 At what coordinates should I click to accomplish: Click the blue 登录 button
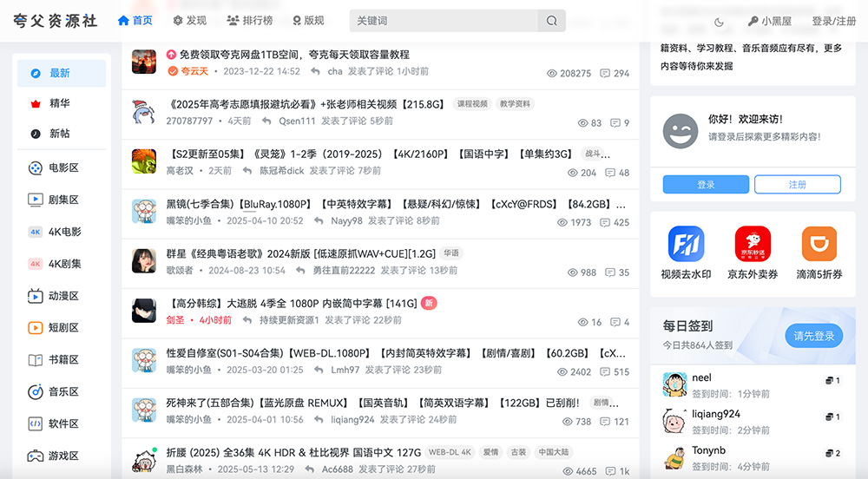[706, 184]
